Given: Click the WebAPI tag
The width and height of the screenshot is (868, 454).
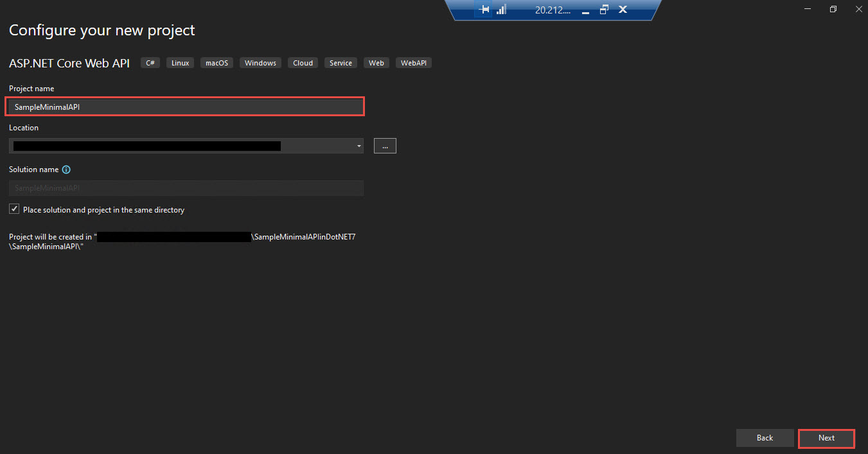Looking at the screenshot, I should 413,62.
